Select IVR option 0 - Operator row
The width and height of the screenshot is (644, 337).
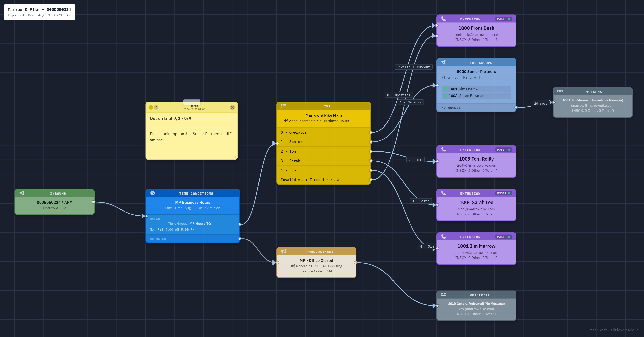tap(324, 133)
